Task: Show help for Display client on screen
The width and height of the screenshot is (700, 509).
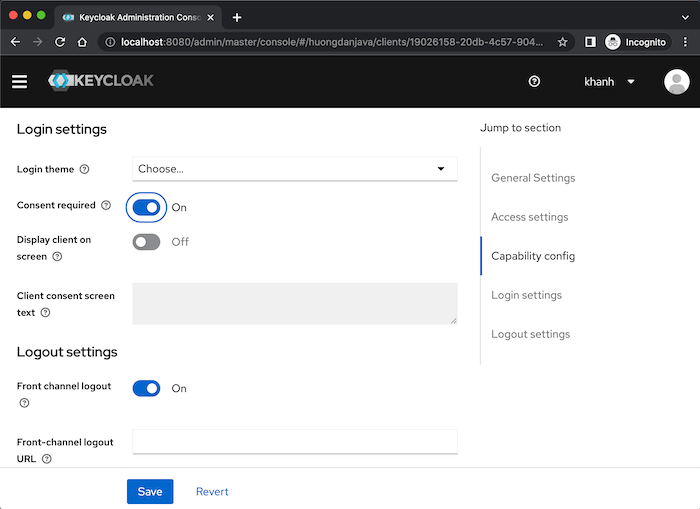Action: pyautogui.click(x=57, y=256)
